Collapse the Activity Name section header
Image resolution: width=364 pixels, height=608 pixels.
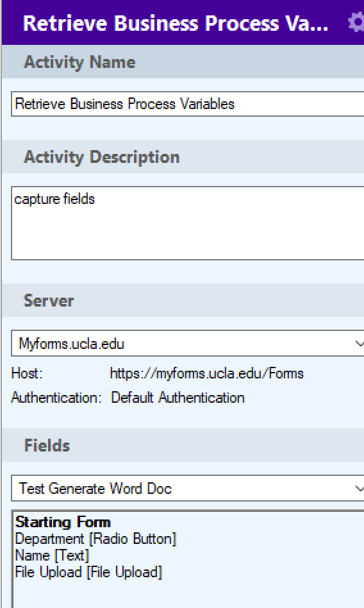point(183,62)
